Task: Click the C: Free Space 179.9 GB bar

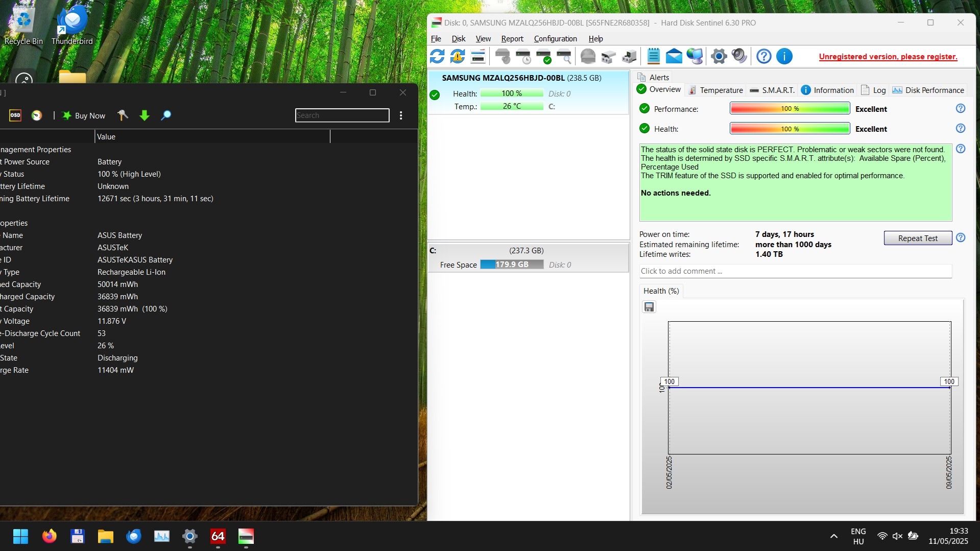Action: pos(512,265)
